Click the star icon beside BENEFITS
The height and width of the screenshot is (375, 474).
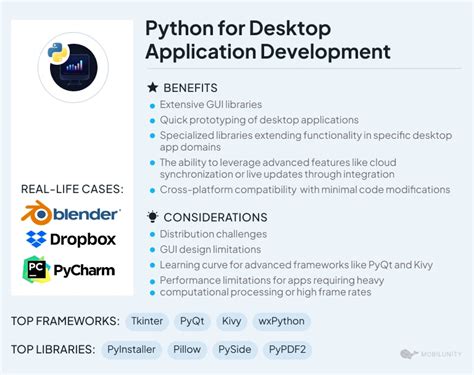(x=153, y=88)
